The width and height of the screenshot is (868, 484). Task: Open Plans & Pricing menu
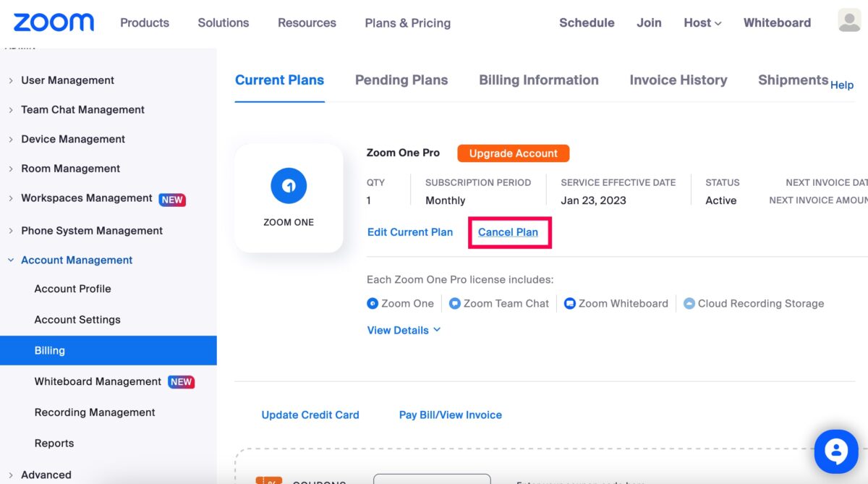[x=407, y=23]
